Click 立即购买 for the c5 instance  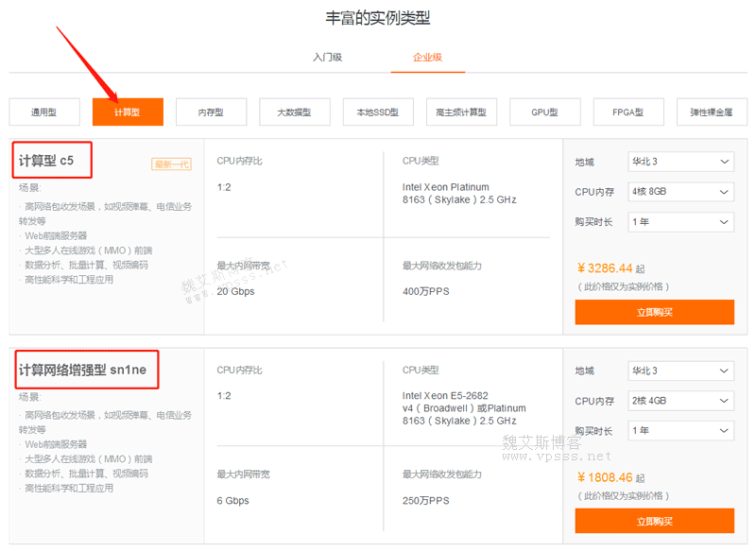pyautogui.click(x=654, y=312)
